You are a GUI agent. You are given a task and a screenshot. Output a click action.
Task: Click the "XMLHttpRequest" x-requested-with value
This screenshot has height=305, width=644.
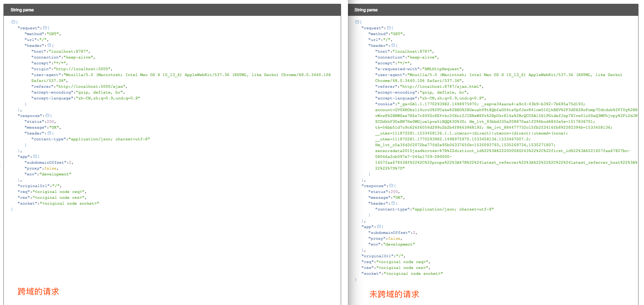[x=443, y=69]
